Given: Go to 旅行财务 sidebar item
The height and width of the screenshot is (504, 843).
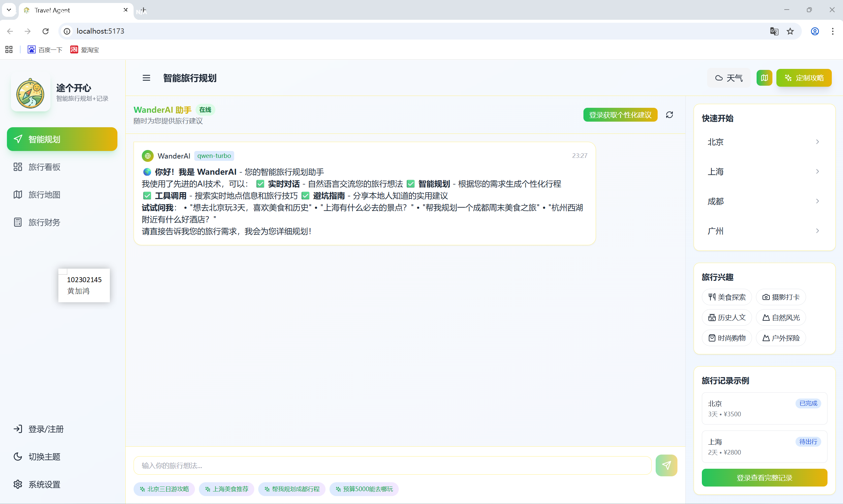Looking at the screenshot, I should 44,222.
